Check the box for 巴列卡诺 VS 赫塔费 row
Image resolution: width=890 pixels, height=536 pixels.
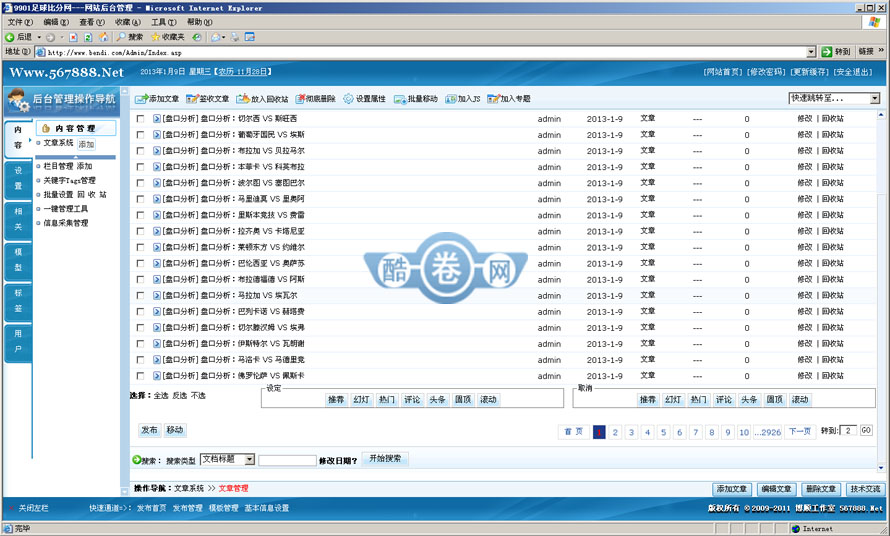point(140,312)
